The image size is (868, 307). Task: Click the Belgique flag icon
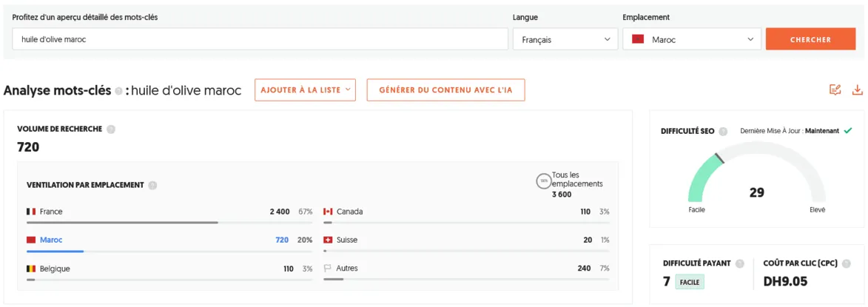(31, 269)
